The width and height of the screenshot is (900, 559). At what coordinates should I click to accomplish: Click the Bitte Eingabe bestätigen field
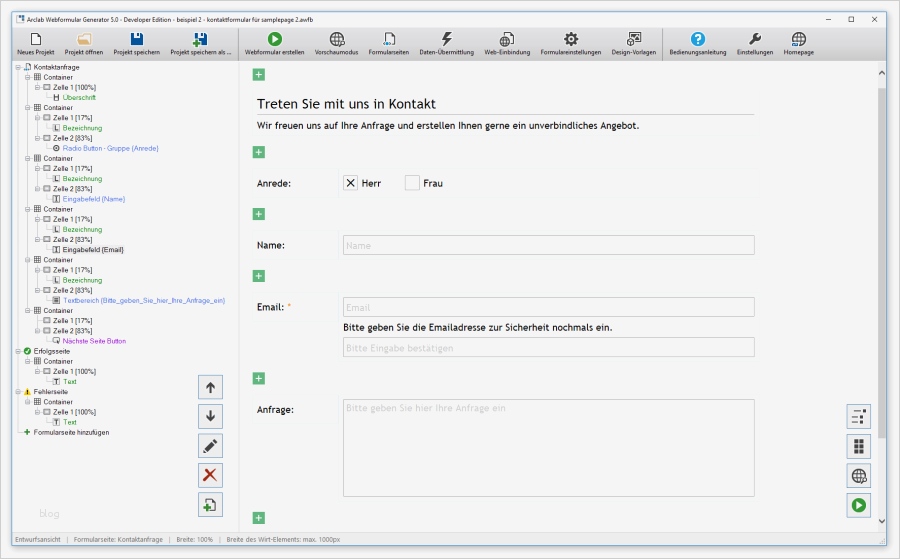tap(548, 347)
